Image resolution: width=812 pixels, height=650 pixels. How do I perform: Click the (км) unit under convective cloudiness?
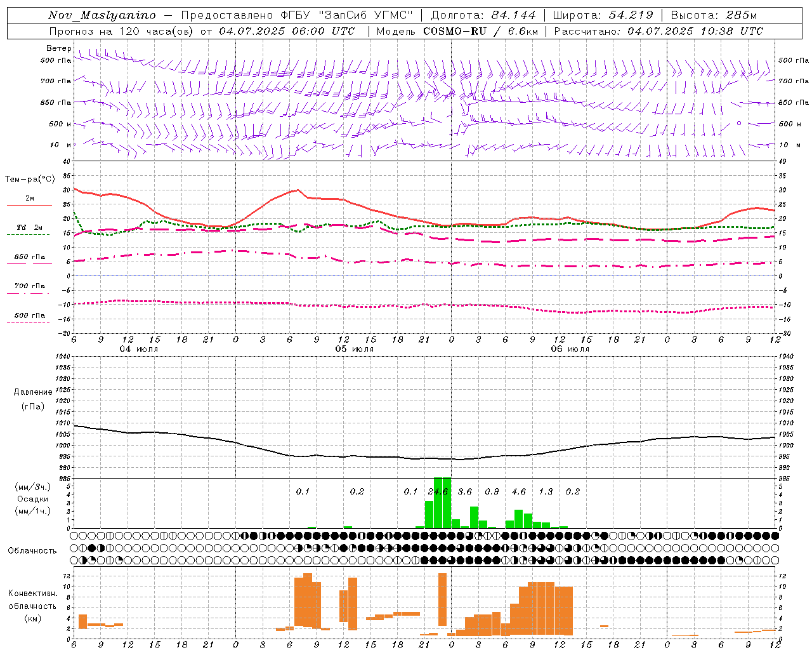click(x=32, y=618)
